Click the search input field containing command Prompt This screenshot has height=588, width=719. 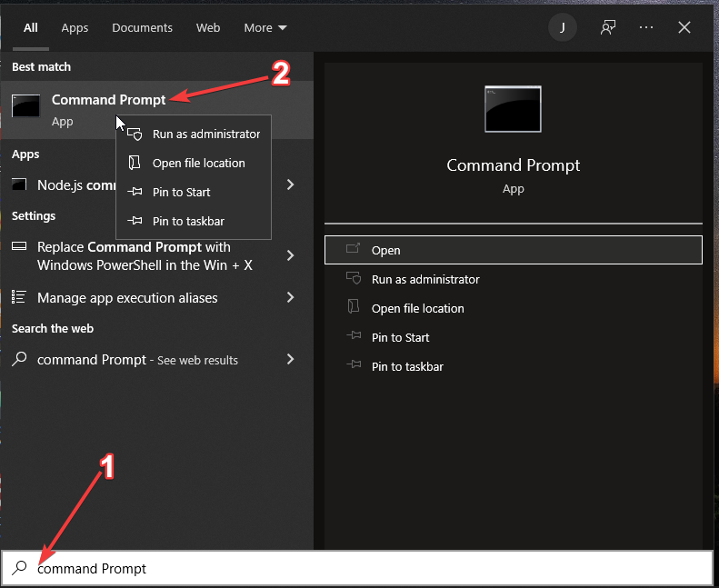[356, 568]
